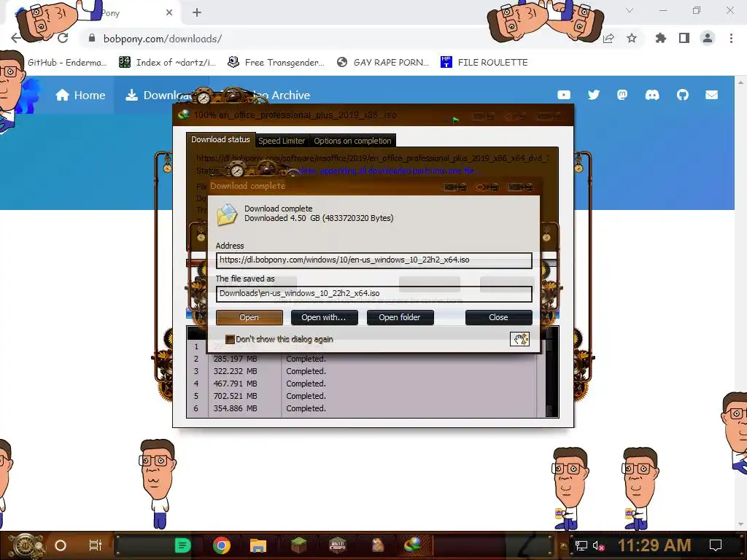Image resolution: width=747 pixels, height=560 pixels.
Task: Click the Open with... button
Action: click(324, 317)
